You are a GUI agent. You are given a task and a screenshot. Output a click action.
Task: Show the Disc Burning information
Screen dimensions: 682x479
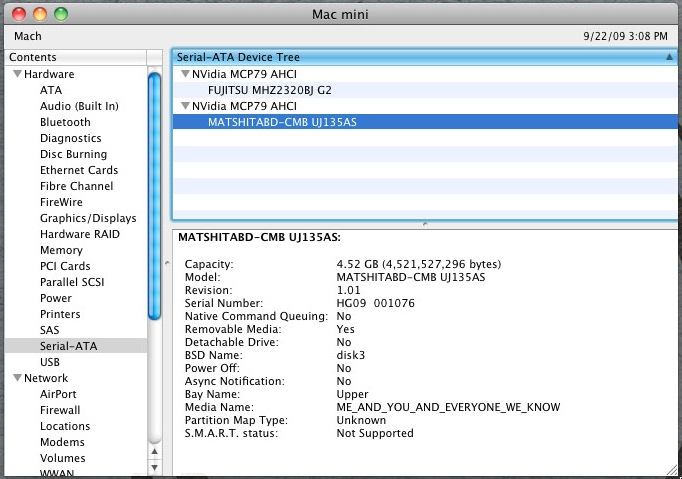[73, 154]
